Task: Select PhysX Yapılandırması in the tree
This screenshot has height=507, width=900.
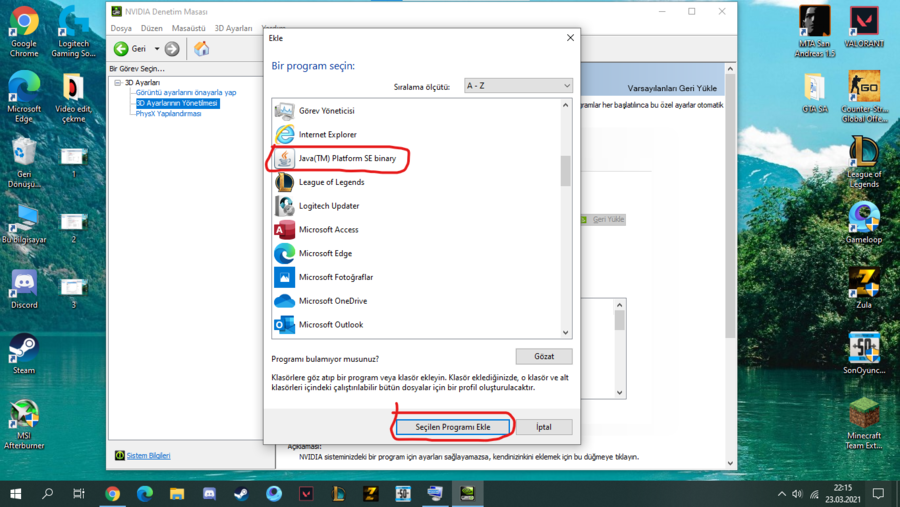Action: [x=168, y=114]
